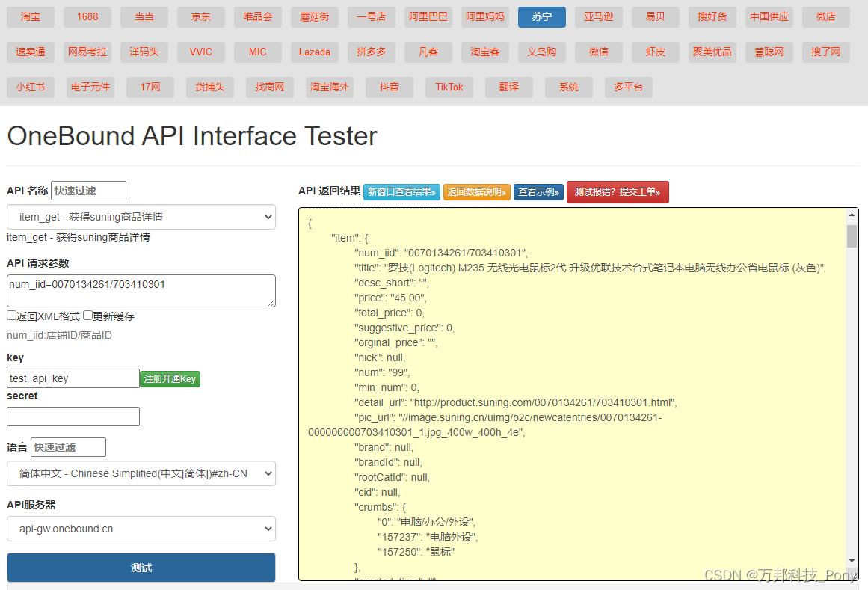Choose the 虾皮 tab
Viewport: 868px width, 590px height.
point(656,52)
